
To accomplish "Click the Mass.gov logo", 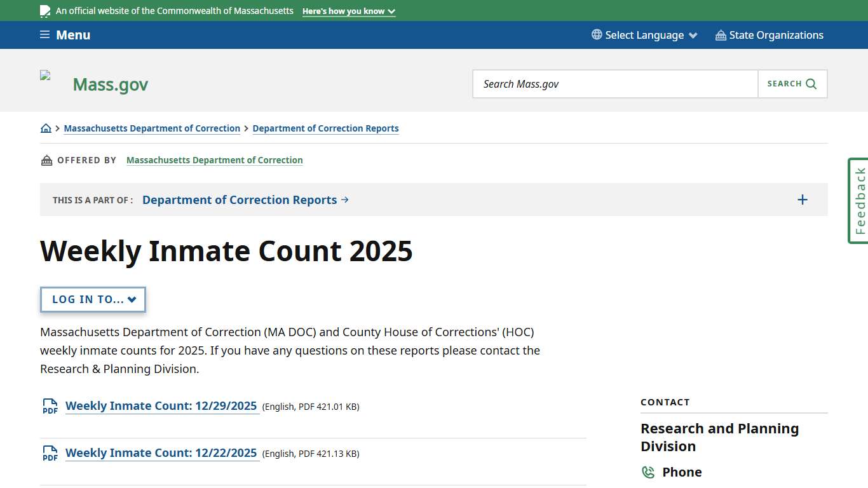I will click(x=109, y=83).
